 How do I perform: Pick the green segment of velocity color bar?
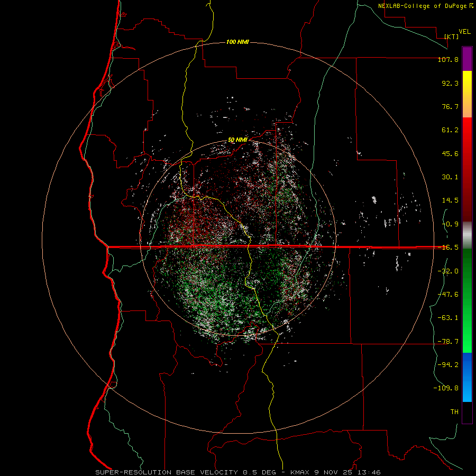pyautogui.click(x=467, y=300)
